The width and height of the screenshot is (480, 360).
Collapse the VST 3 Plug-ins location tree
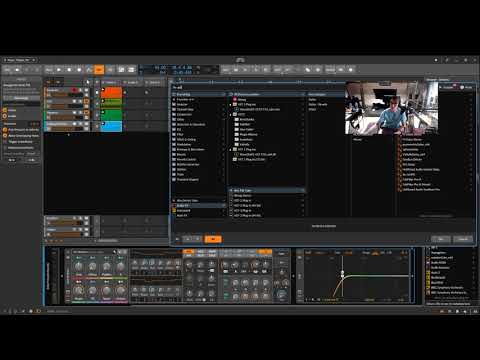[230, 150]
